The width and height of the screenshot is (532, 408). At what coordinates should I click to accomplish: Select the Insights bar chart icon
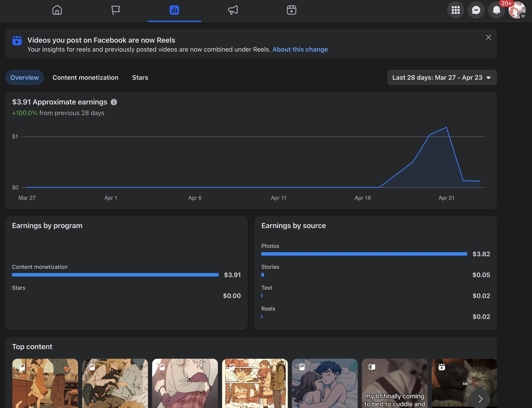point(174,10)
